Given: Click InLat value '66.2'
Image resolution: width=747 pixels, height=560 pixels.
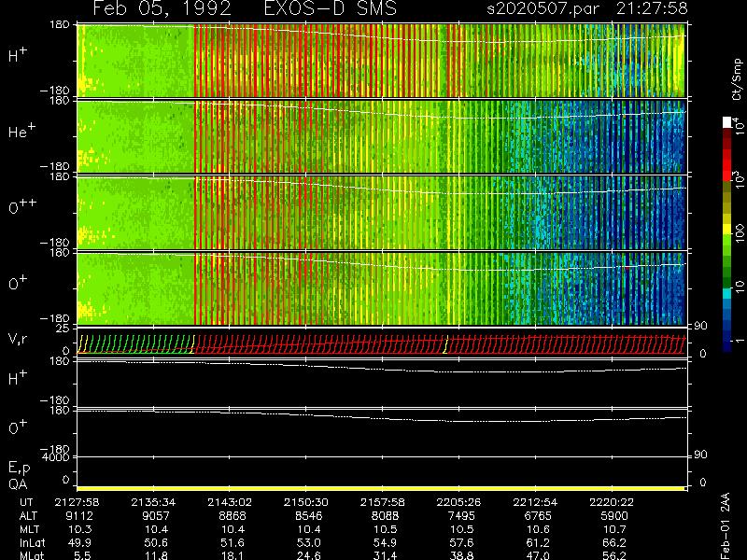Looking at the screenshot, I should point(614,542).
